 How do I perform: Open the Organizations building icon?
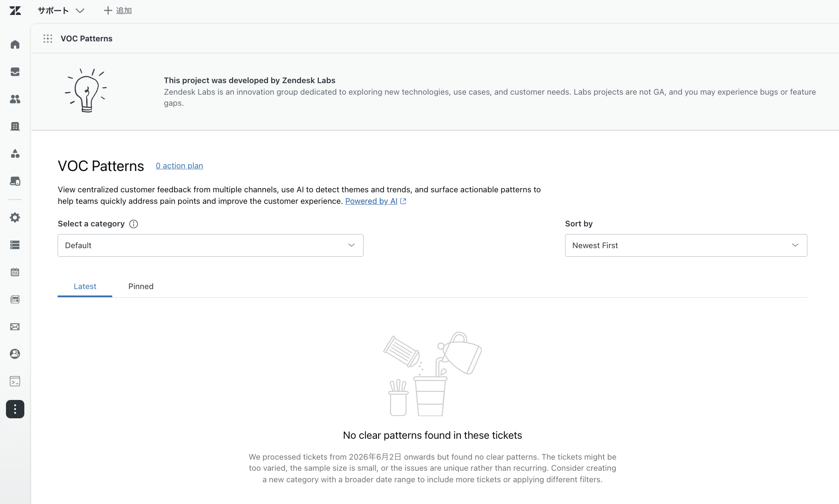tap(15, 126)
